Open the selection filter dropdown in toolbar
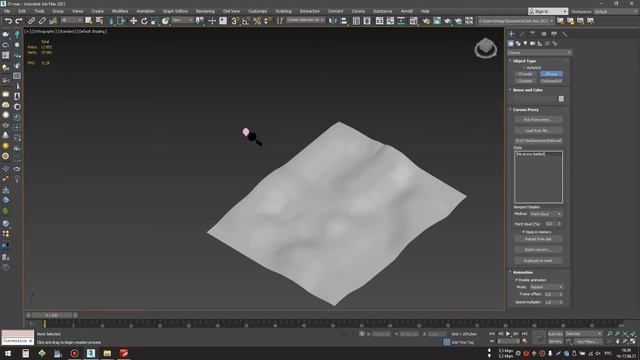Screen dimensions: 640x360 [x=72, y=20]
